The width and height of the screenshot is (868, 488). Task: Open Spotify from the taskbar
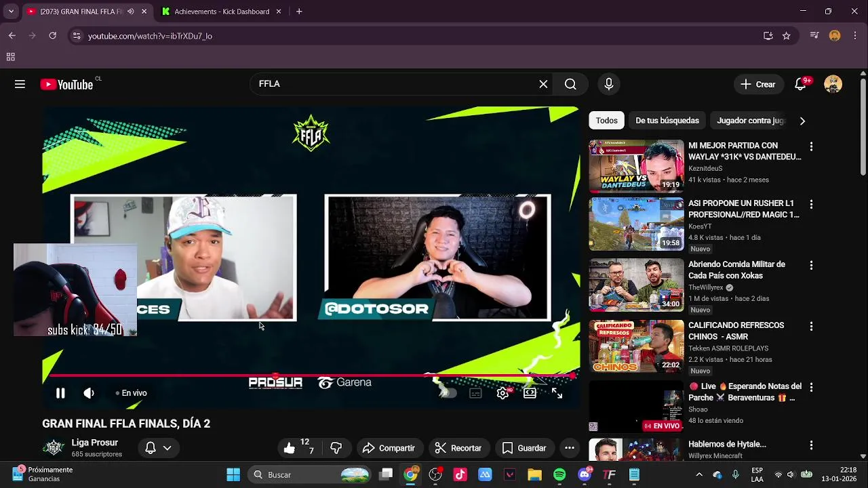point(559,474)
